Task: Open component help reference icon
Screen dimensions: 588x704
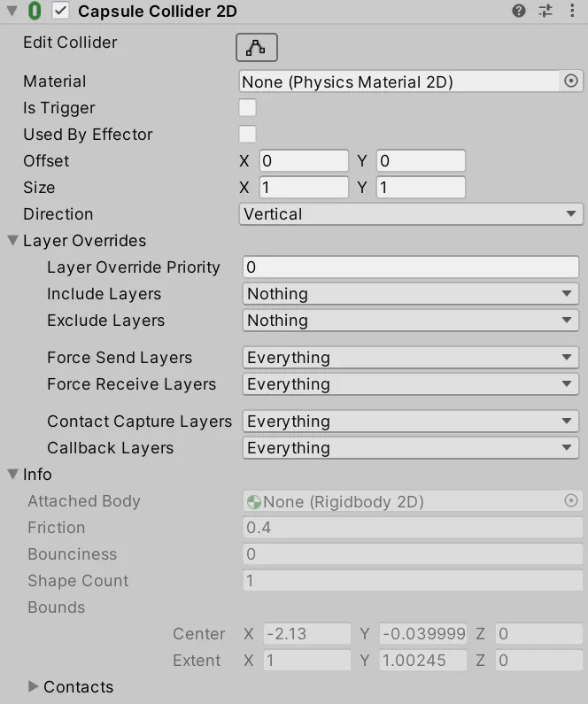Action: pyautogui.click(x=519, y=12)
